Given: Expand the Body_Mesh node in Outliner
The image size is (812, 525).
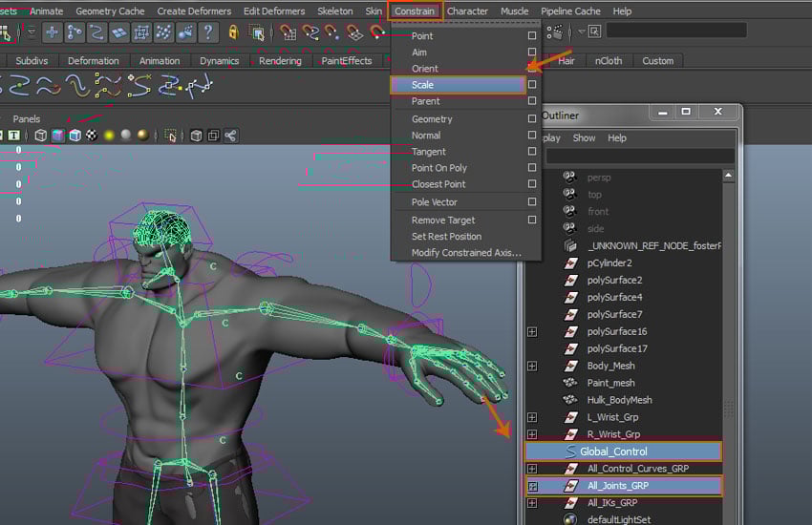Looking at the screenshot, I should 532,366.
